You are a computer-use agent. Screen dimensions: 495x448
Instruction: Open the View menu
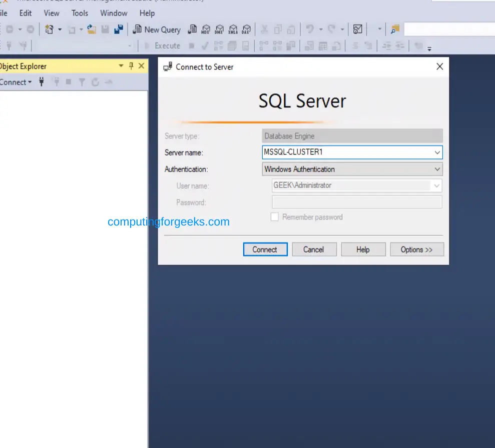click(x=52, y=13)
